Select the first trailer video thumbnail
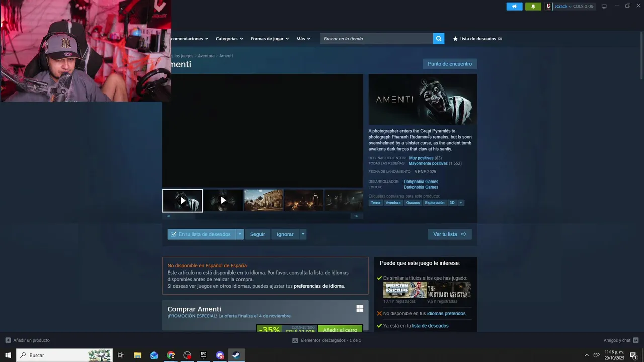This screenshot has height=362, width=644. [x=182, y=201]
